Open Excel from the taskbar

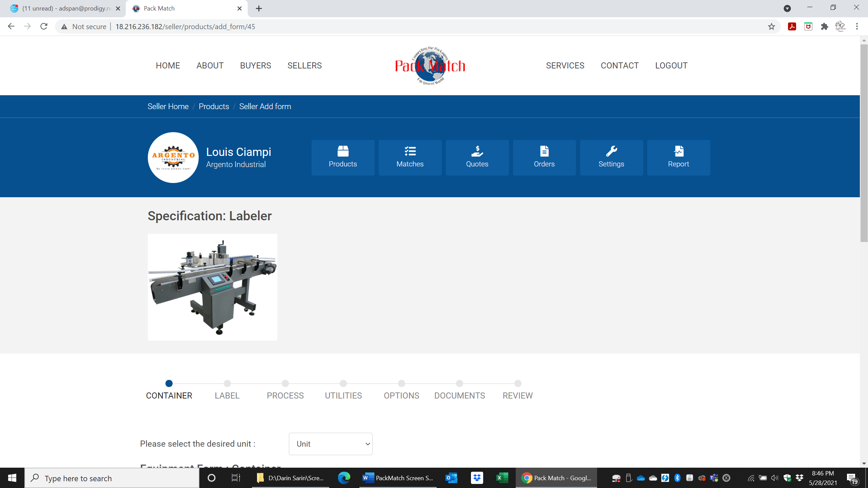[x=502, y=478]
